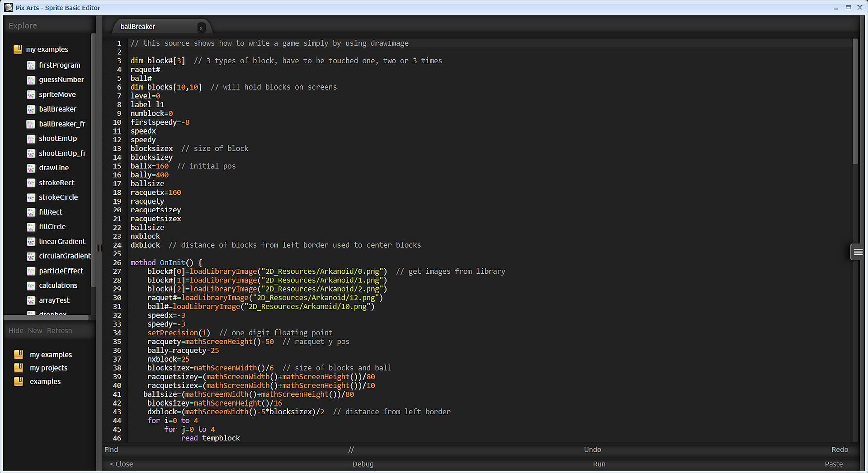Viewport: 868px width, 473px height.
Task: Open the hamburger menu handle on right edge
Action: coord(858,252)
